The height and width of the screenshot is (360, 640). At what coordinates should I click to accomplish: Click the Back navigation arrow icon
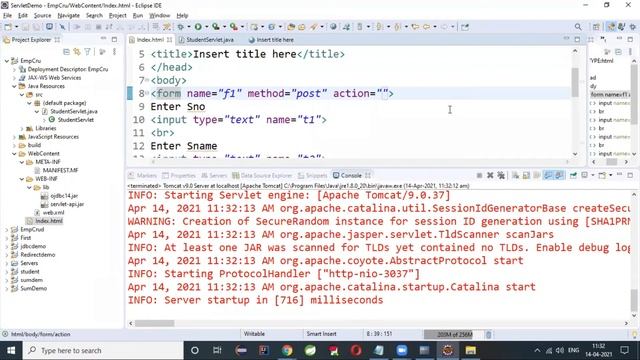[x=426, y=27]
